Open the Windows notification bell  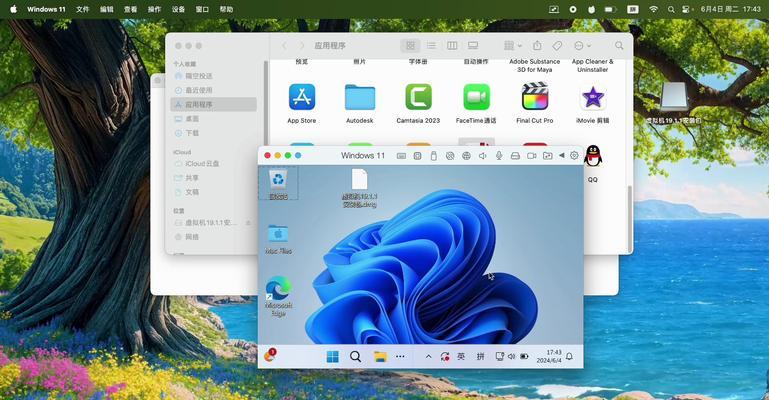[x=569, y=356]
